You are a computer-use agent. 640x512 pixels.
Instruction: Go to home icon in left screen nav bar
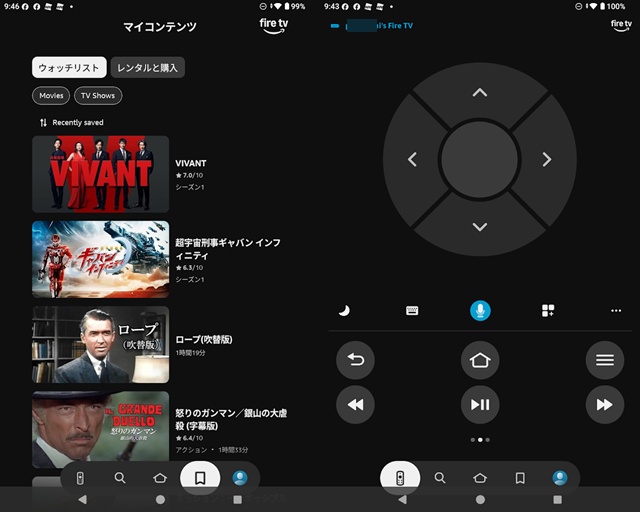pyautogui.click(x=160, y=478)
